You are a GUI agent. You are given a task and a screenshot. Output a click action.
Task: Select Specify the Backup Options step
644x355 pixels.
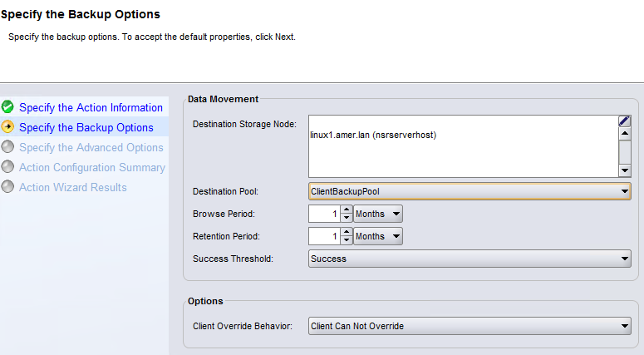pos(86,127)
